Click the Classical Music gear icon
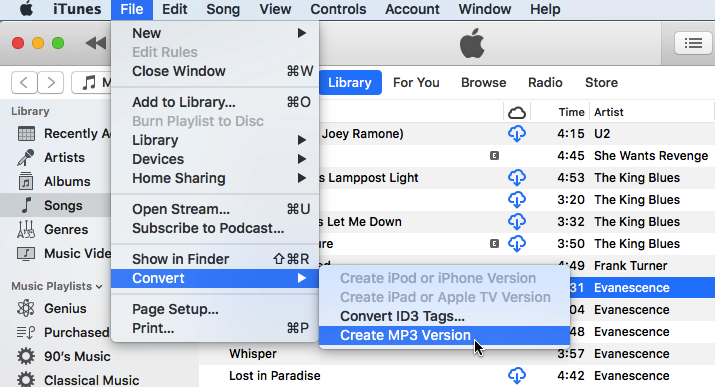Screen dimensions: 715x387 [26, 380]
